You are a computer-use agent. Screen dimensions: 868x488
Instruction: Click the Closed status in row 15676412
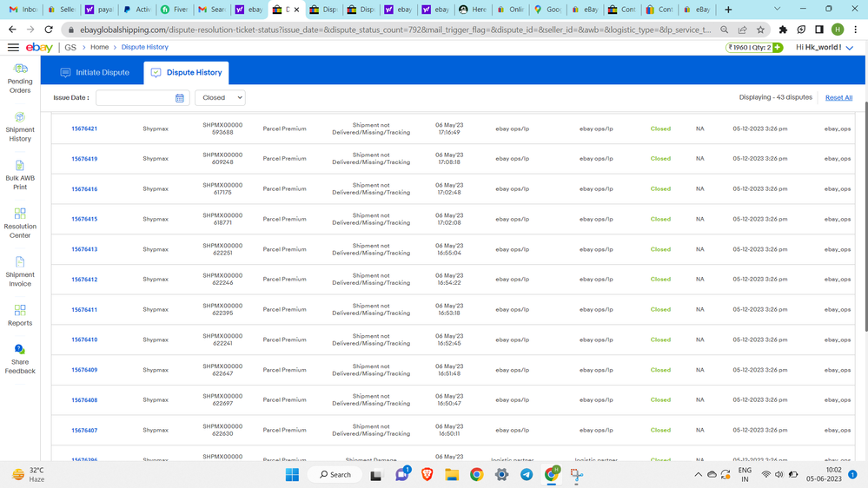coord(660,280)
